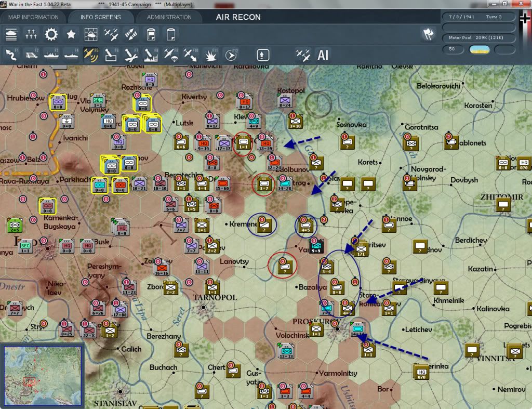532x409 pixels.
Task: Select the F9 air transport parachute icon
Action: tap(171, 55)
